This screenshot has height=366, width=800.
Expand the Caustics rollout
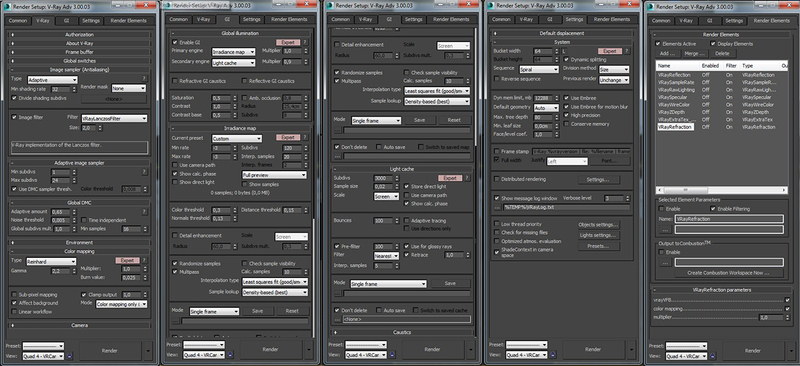[x=402, y=332]
